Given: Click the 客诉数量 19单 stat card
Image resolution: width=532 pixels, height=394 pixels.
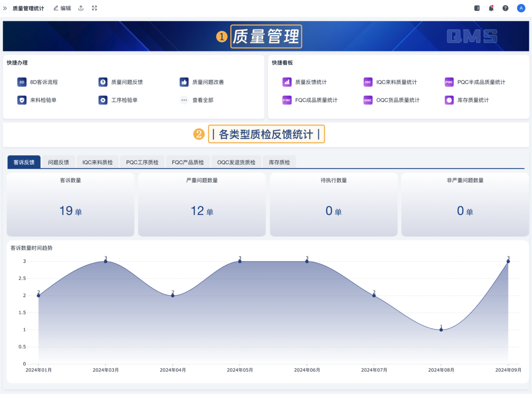Looking at the screenshot, I should (x=70, y=205).
